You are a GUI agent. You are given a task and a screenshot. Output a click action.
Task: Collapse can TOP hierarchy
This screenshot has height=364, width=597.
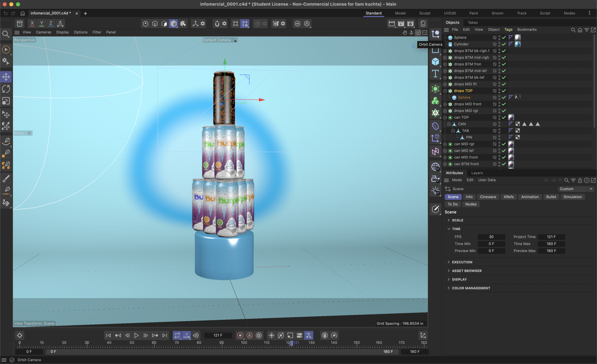coord(445,117)
